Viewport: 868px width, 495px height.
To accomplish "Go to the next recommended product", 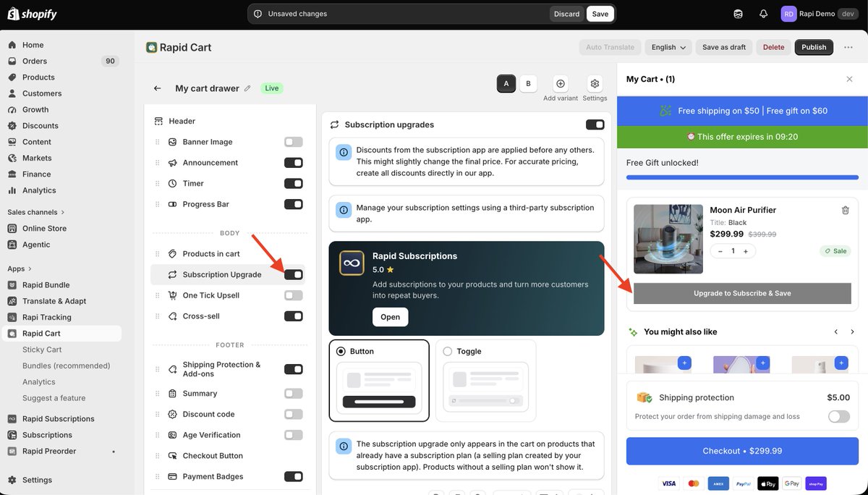I will tap(852, 331).
